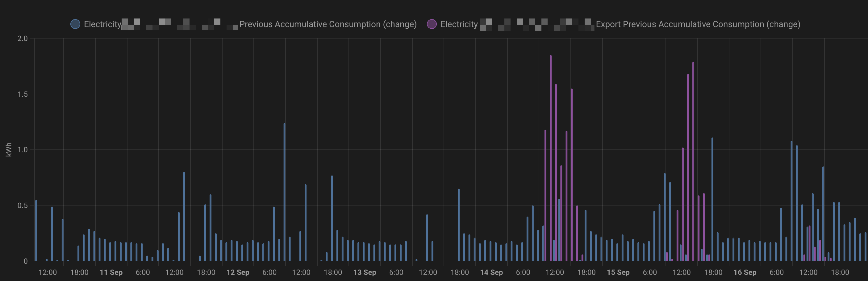Click the 2.0 value on the y-axis
The height and width of the screenshot is (281, 868).
(23, 39)
